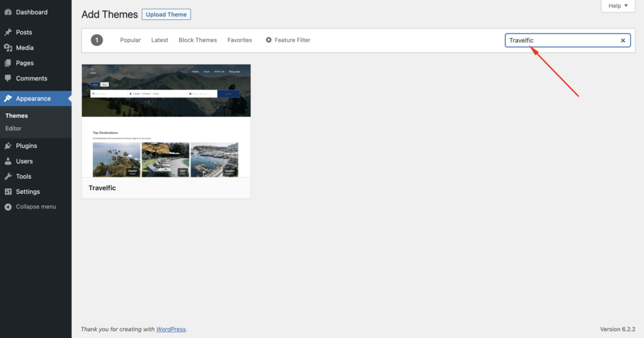Click the Comments speech bubble icon
Screen dimensions: 644x338
tap(8, 78)
